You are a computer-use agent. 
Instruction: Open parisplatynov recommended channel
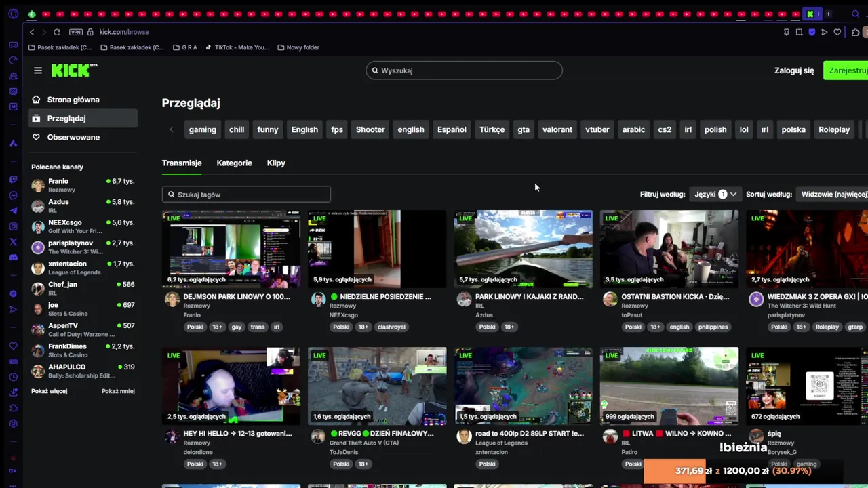83,247
